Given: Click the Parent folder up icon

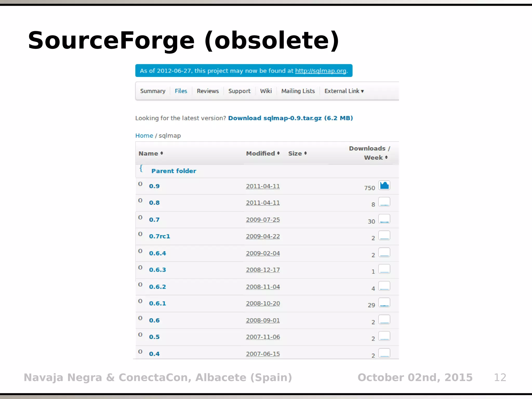Looking at the screenshot, I should (141, 169).
